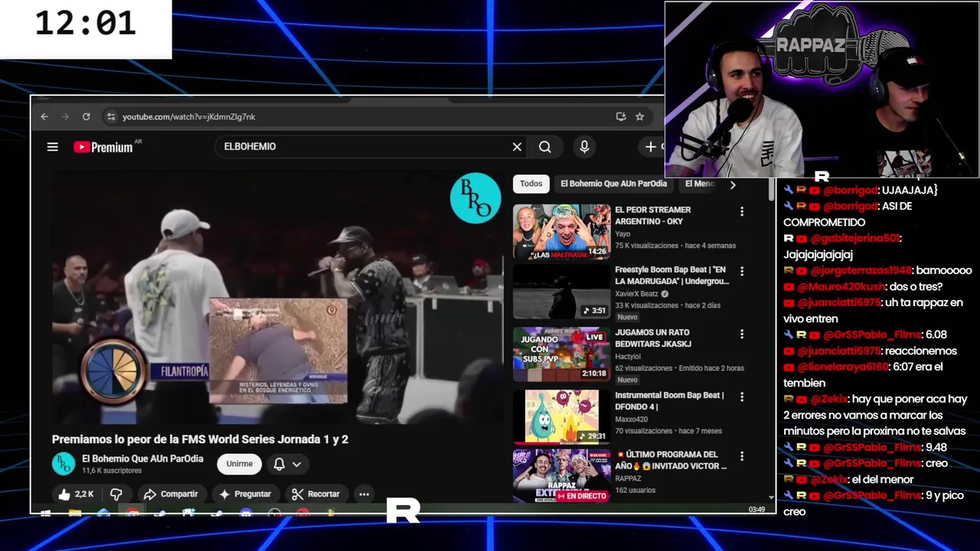Join channel with Unirme button
The width and height of the screenshot is (980, 551).
[x=240, y=464]
